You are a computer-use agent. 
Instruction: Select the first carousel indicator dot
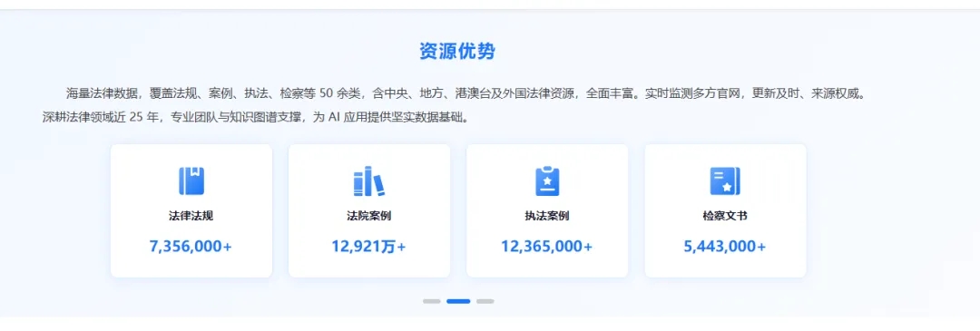coord(431,301)
